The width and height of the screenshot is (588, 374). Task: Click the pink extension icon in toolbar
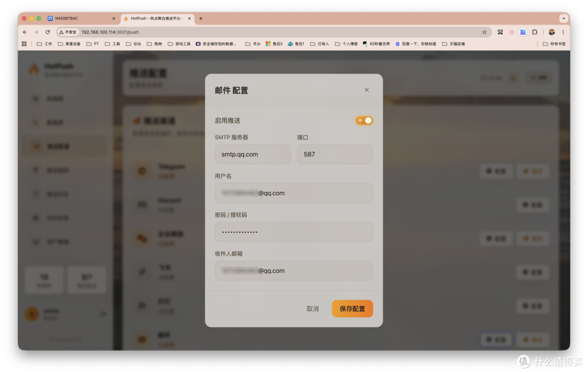pos(511,32)
